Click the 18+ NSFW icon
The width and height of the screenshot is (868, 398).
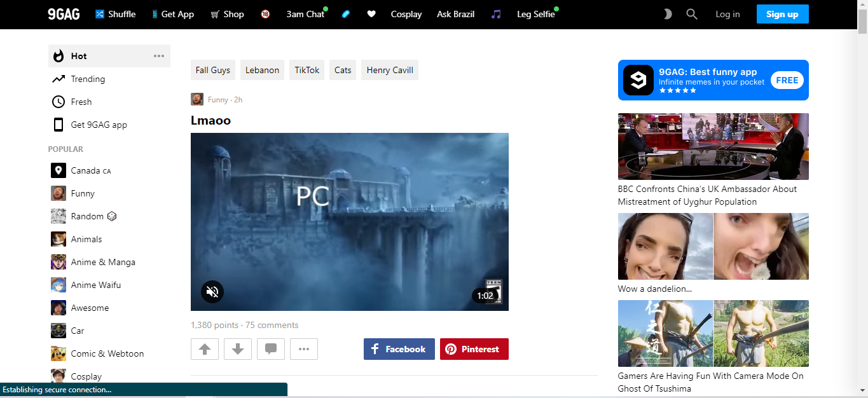[x=265, y=14]
